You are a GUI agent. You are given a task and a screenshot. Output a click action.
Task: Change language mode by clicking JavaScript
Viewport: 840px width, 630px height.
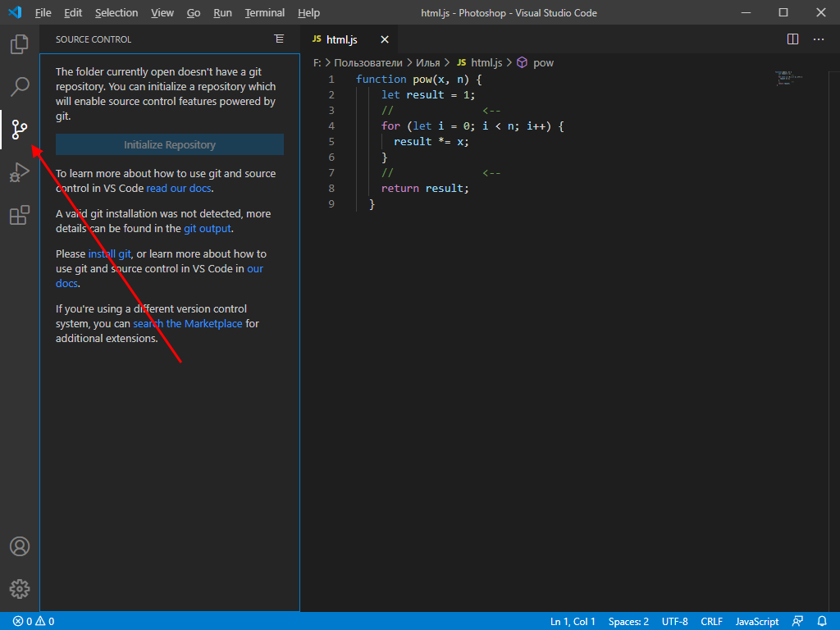756,621
